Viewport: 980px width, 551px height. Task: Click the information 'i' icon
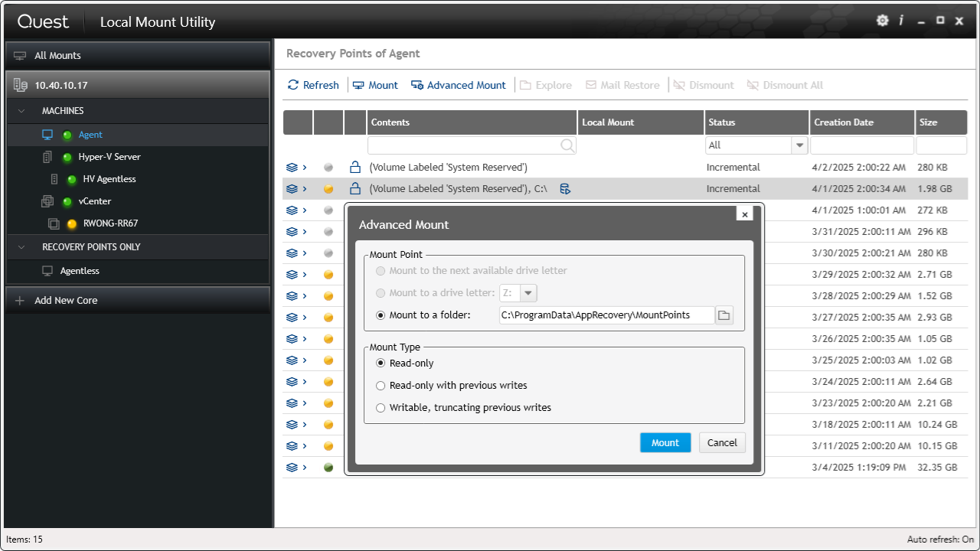click(x=901, y=21)
